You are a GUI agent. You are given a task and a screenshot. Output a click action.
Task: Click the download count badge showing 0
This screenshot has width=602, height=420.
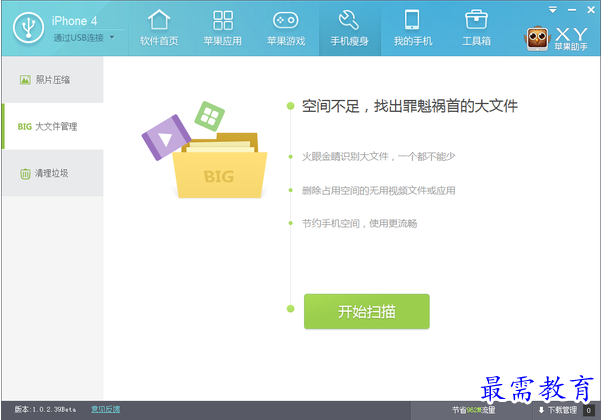pos(588,410)
